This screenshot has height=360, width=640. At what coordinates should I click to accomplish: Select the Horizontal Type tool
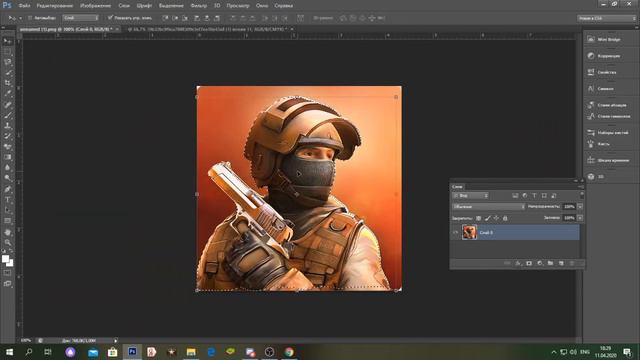(7, 200)
